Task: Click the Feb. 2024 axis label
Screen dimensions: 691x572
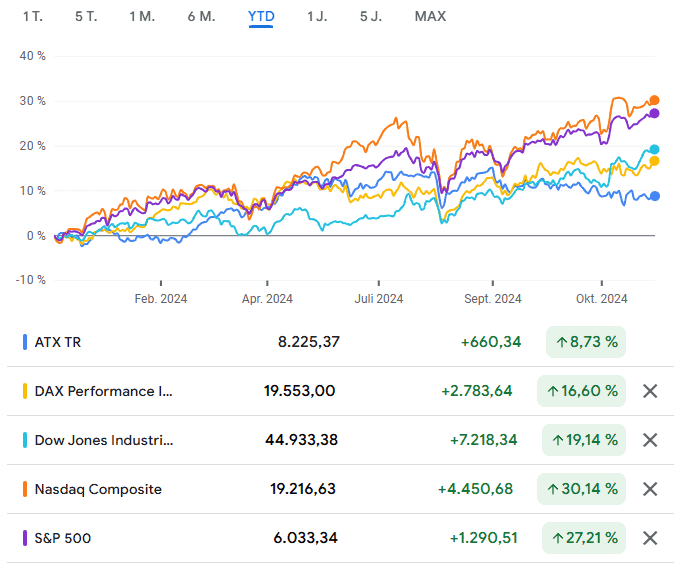Action: click(x=161, y=299)
